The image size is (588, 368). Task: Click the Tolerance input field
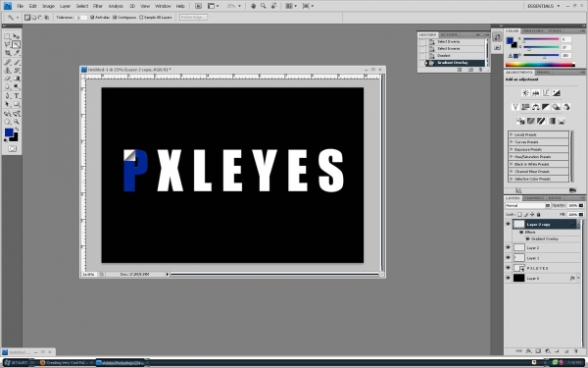click(x=81, y=18)
